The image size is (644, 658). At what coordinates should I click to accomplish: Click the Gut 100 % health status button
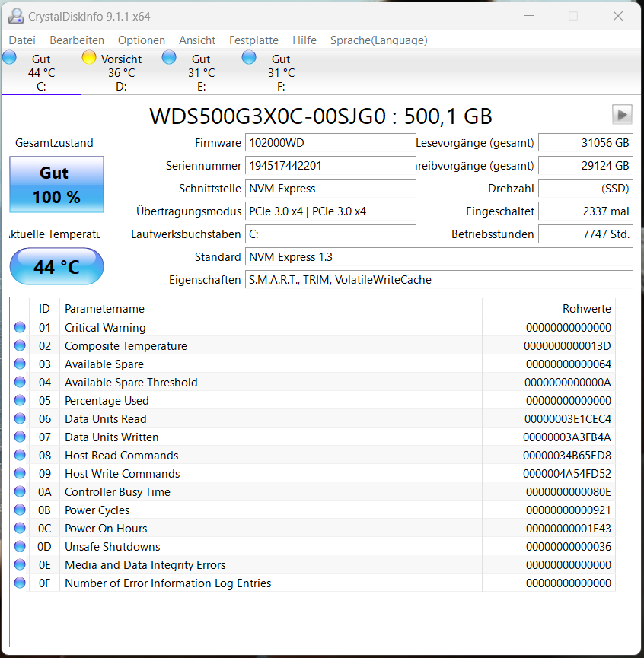[x=56, y=185]
